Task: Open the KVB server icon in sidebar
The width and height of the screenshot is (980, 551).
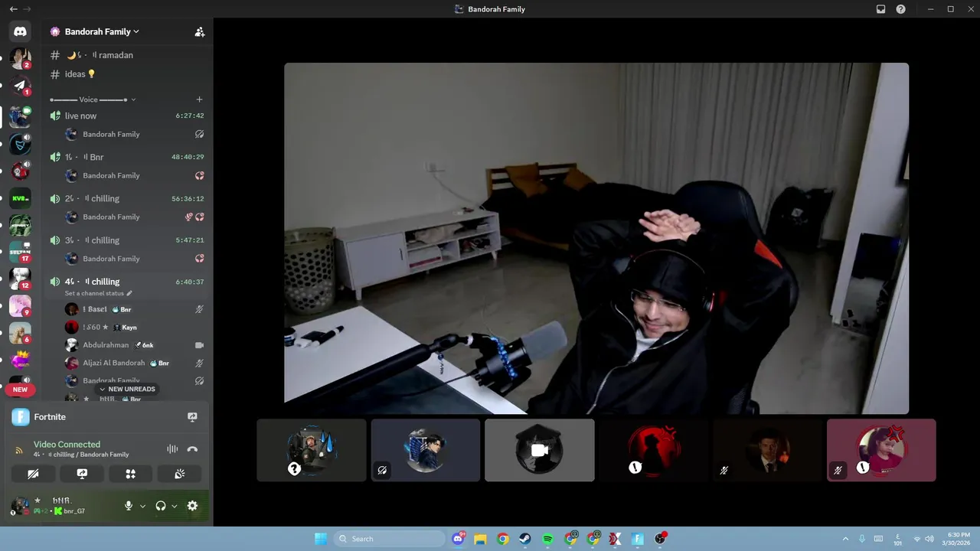Action: 20,198
